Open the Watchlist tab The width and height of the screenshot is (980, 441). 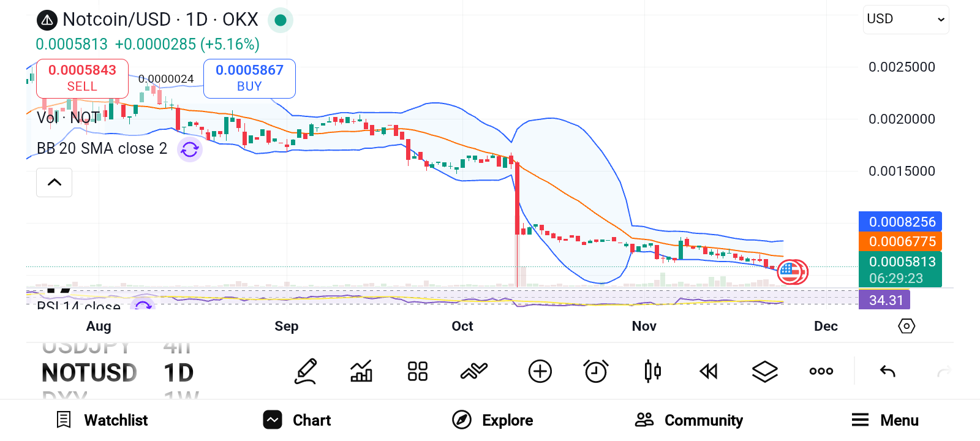[x=102, y=420]
